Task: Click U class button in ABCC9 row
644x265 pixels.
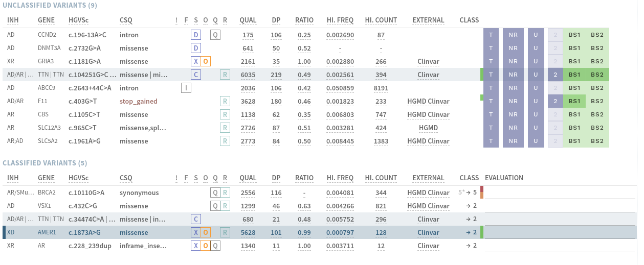Action: click(536, 88)
